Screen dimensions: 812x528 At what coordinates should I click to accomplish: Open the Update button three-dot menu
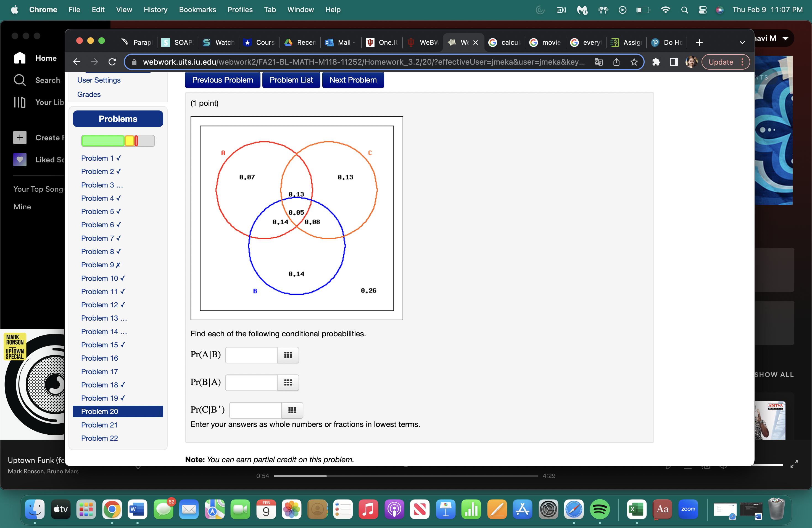point(742,62)
